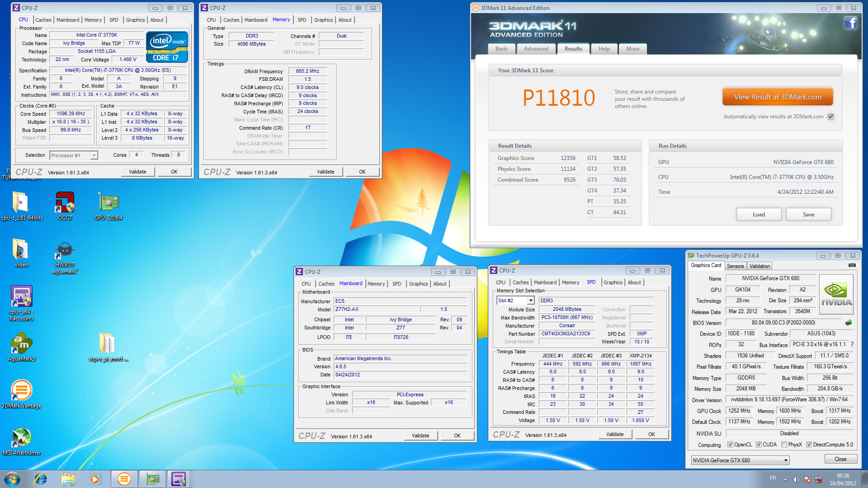868x488 pixels.
Task: Open the Basic tab in 3DMark 11
Action: (502, 49)
